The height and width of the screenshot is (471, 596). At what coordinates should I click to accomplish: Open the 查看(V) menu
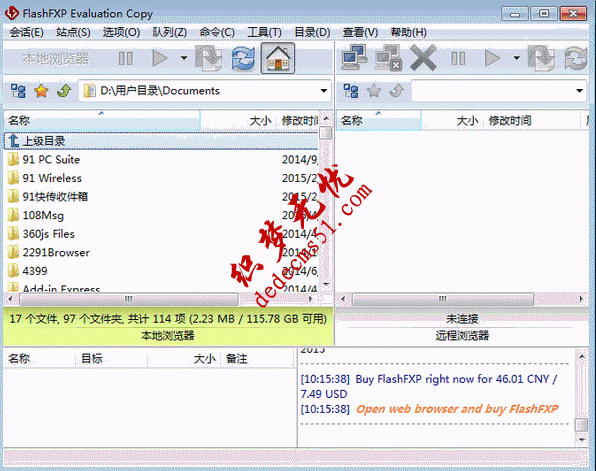(x=360, y=32)
